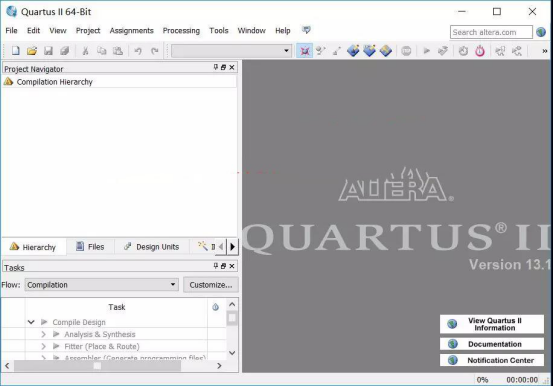Expand the toolbar overflow chevron

pos(545,51)
